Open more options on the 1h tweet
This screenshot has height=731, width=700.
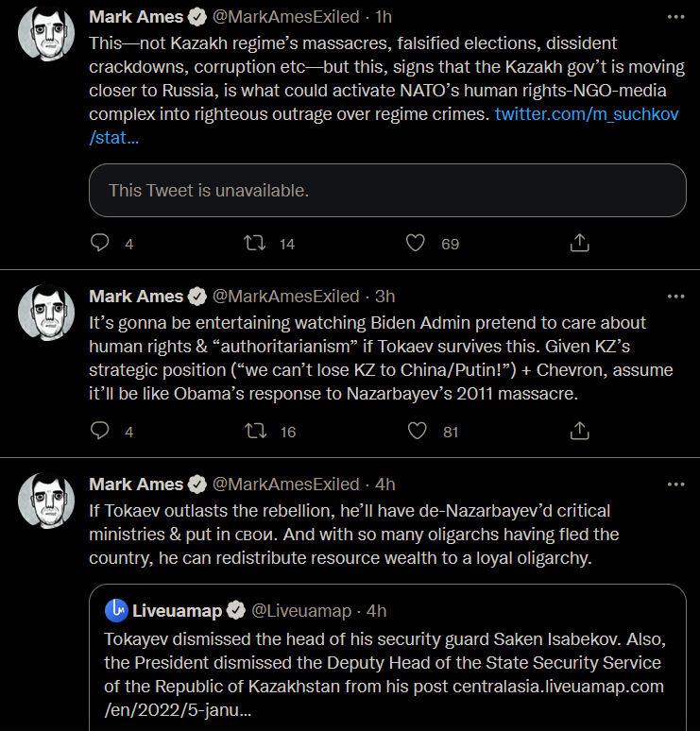[x=675, y=17]
